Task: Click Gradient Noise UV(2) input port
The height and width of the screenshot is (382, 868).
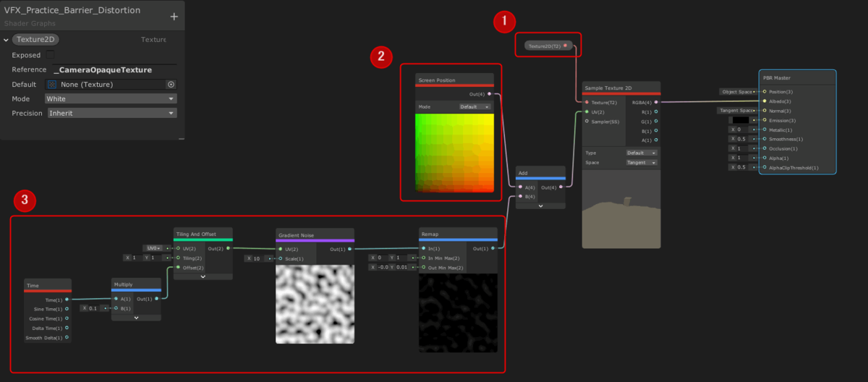Action: [x=281, y=249]
